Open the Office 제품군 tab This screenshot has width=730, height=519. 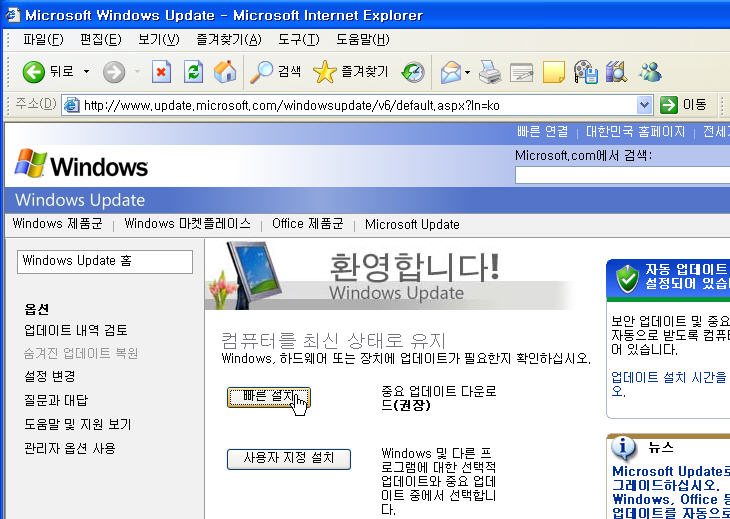(308, 223)
